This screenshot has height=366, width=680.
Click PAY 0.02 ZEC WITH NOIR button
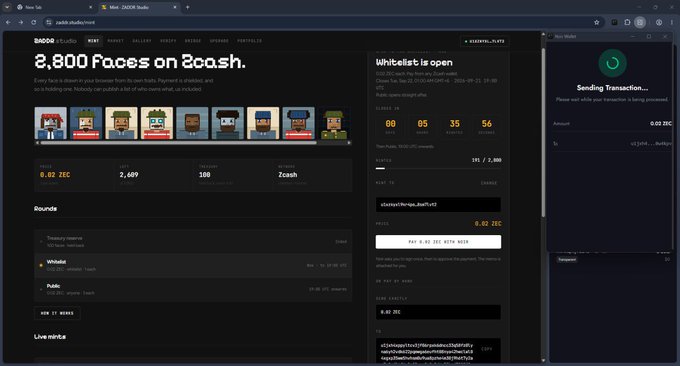coord(438,242)
